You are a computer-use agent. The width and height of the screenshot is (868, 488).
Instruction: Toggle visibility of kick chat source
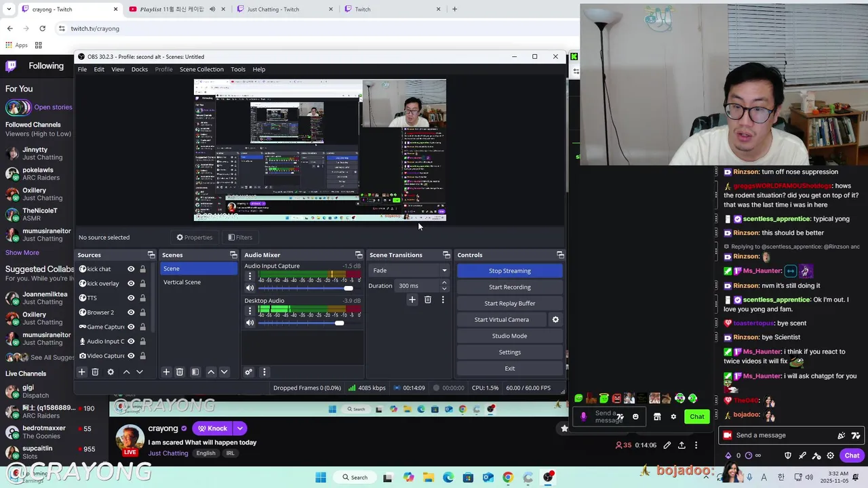click(131, 269)
